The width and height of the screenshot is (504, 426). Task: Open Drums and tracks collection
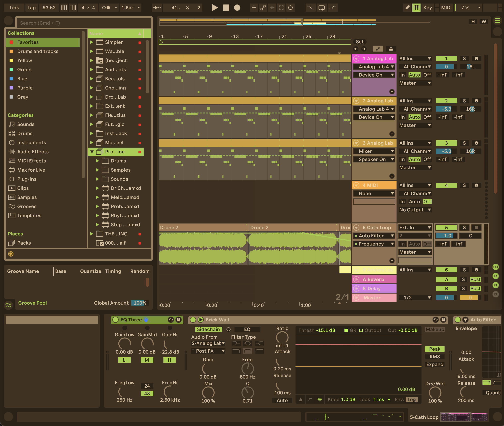pos(37,51)
